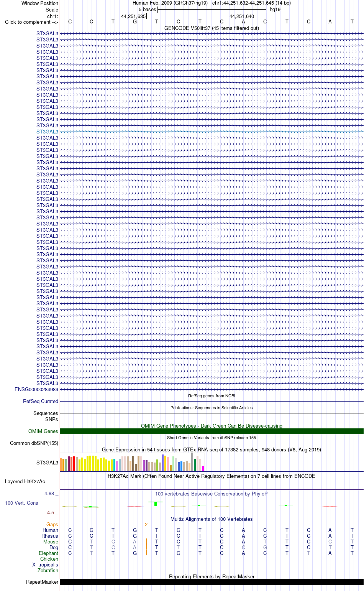Select the Mouse alignment row label

coord(51,542)
